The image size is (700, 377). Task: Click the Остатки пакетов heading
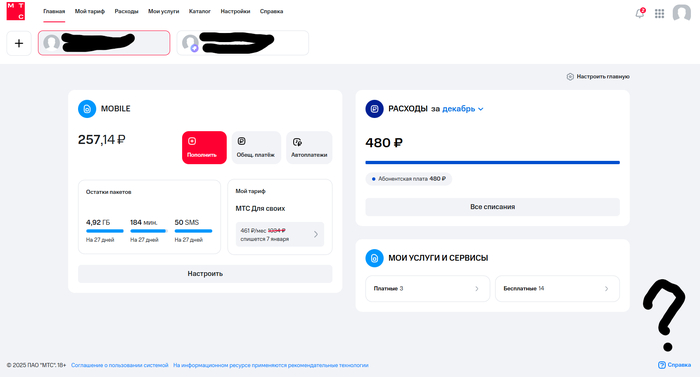[108, 192]
